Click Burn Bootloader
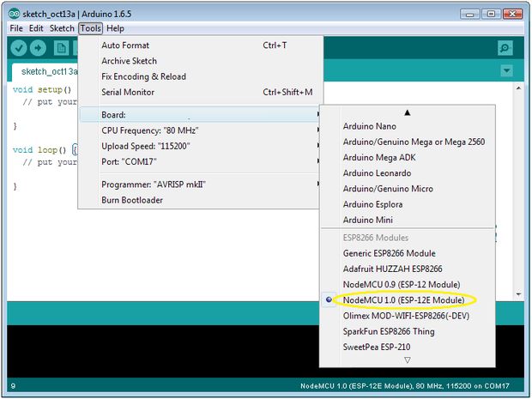 point(201,200)
